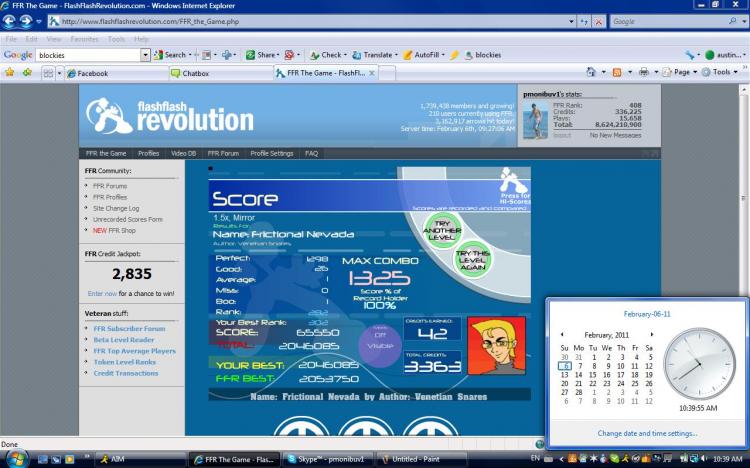Click the highlighter icon on Google Toolbar
Image resolution: width=750 pixels, height=468 pixels.
454,55
